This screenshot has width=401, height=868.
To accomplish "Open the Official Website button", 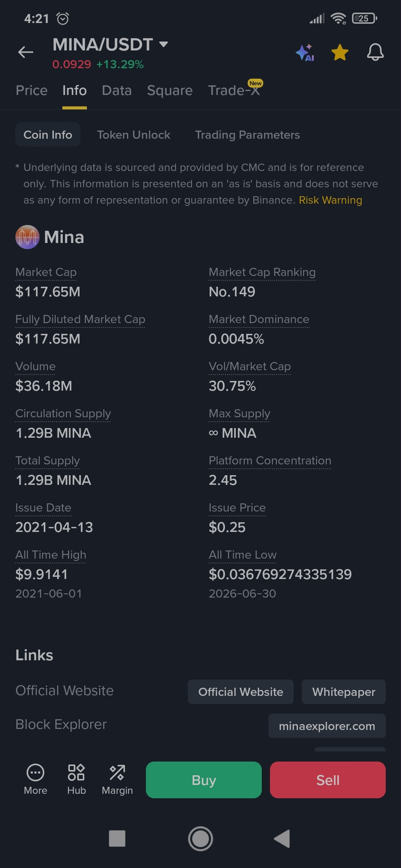I will pyautogui.click(x=241, y=692).
